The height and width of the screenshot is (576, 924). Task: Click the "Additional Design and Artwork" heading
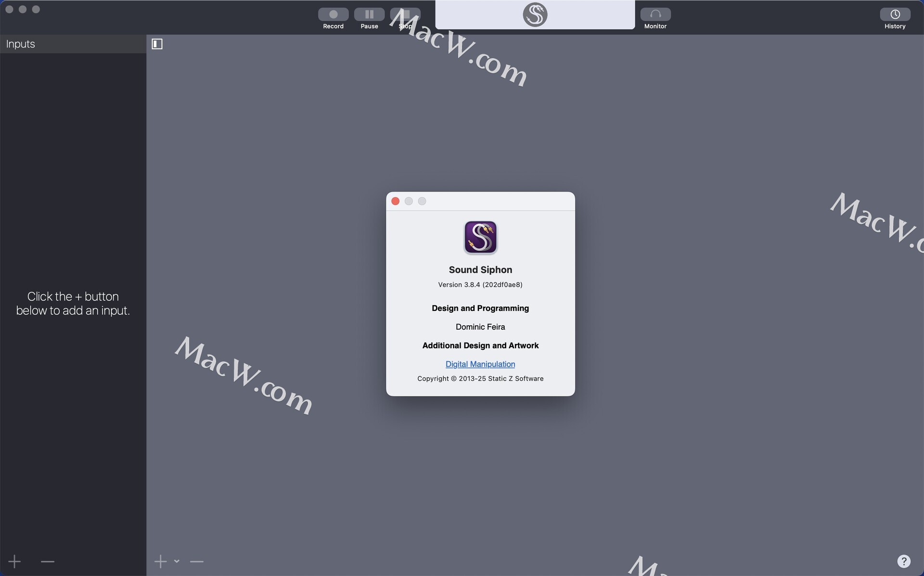[480, 346]
